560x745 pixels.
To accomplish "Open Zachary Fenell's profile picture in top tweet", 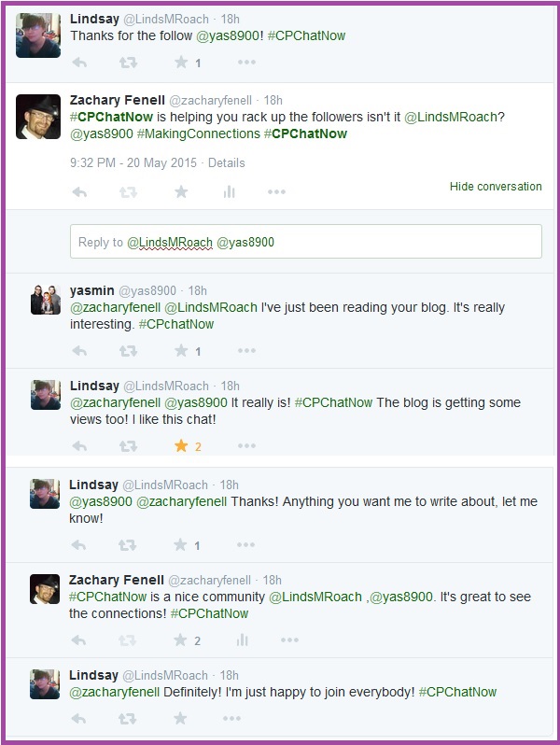I will coord(38,117).
